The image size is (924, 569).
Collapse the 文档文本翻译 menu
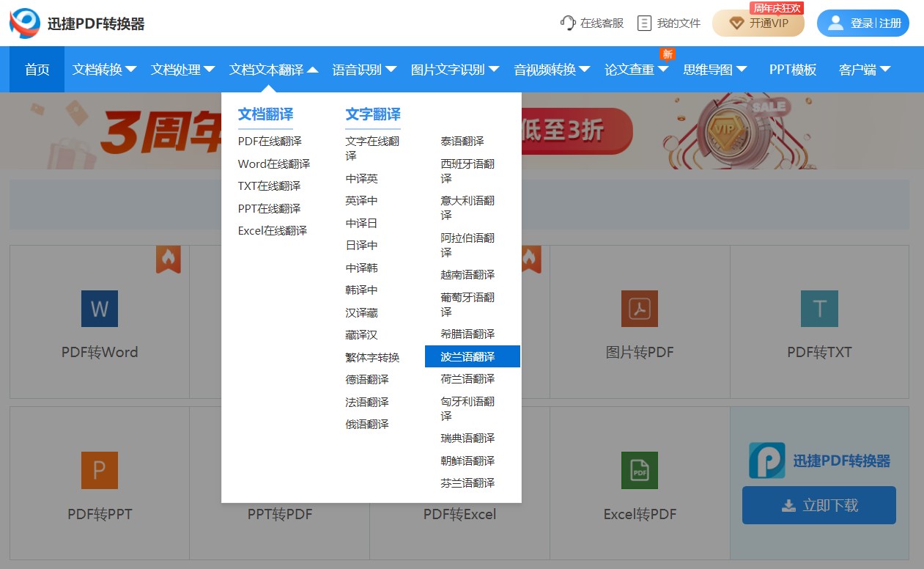click(x=274, y=70)
